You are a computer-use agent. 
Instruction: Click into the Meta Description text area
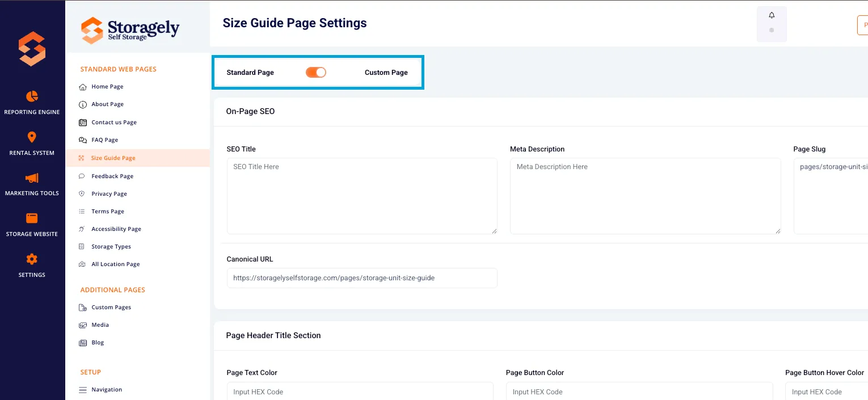click(646, 196)
